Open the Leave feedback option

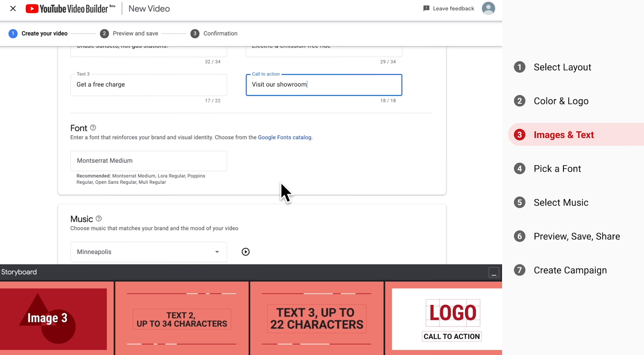[449, 8]
